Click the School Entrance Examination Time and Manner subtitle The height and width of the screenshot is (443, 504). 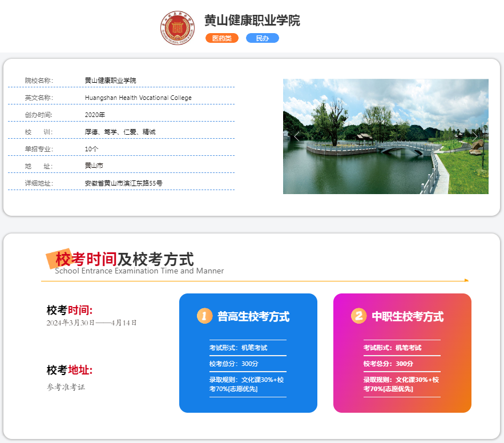click(x=139, y=271)
